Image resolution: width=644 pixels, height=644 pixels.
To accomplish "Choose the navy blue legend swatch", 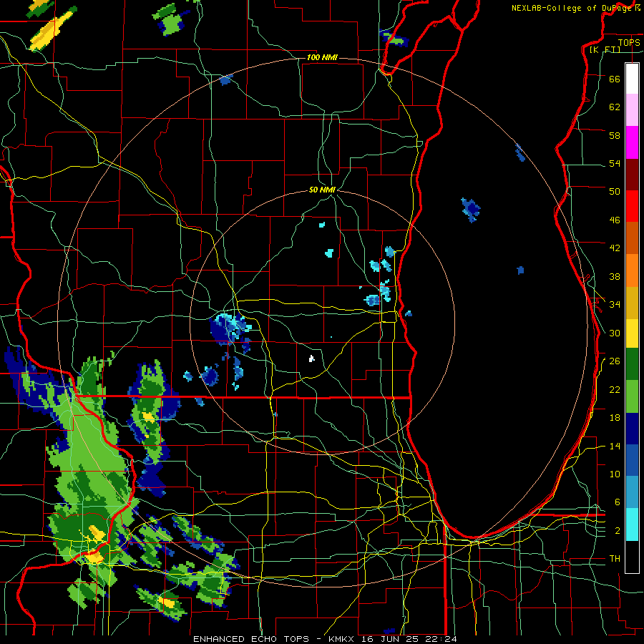I will 632,429.
